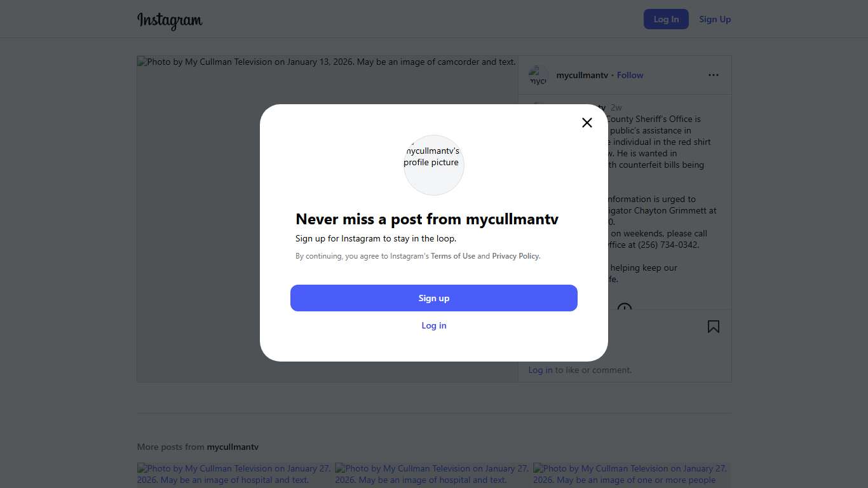Screen dimensions: 868x488
Task: Open the Privacy Policy link
Action: click(x=515, y=256)
